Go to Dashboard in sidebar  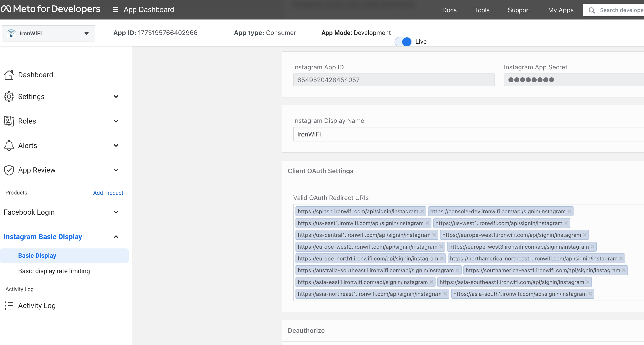tap(36, 75)
